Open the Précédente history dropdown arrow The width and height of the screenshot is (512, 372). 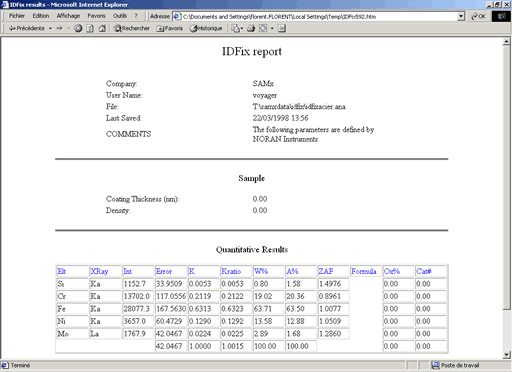[x=50, y=28]
